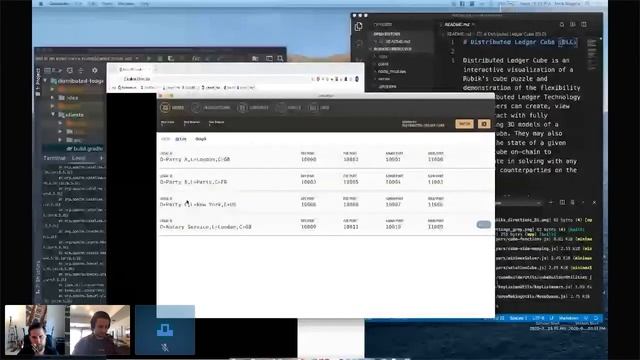
Task: Open the Transactions section in node explorer
Action: coord(211,108)
